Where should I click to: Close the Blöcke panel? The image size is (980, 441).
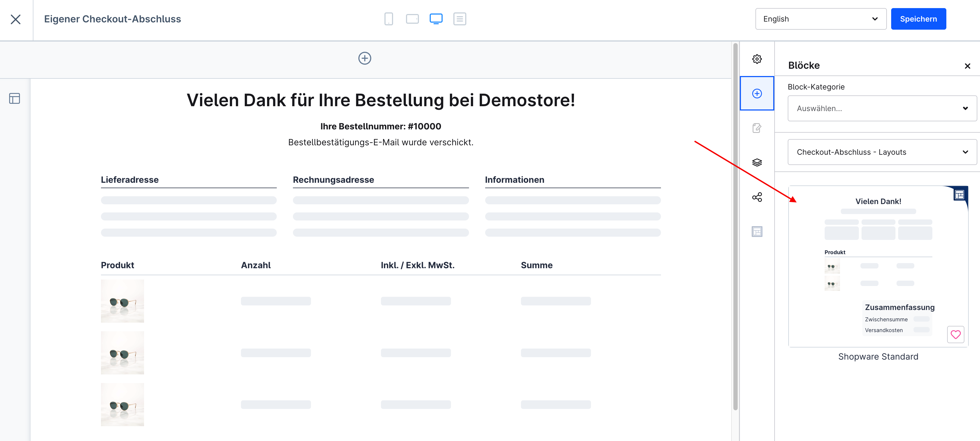click(967, 66)
